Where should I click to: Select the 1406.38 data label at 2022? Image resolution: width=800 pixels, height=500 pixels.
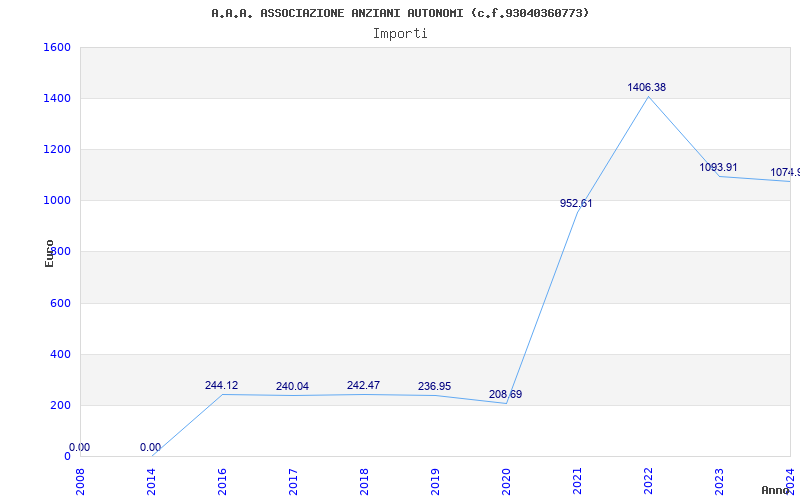click(646, 87)
